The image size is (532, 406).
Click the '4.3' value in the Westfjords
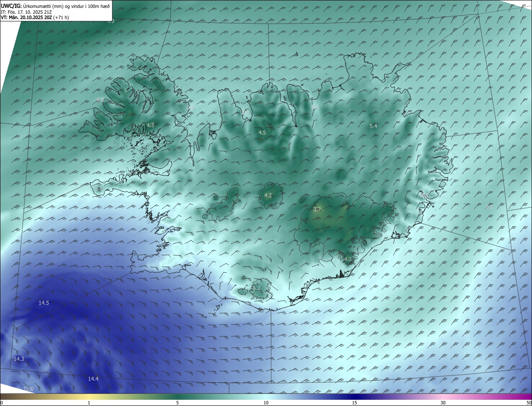tap(150, 125)
